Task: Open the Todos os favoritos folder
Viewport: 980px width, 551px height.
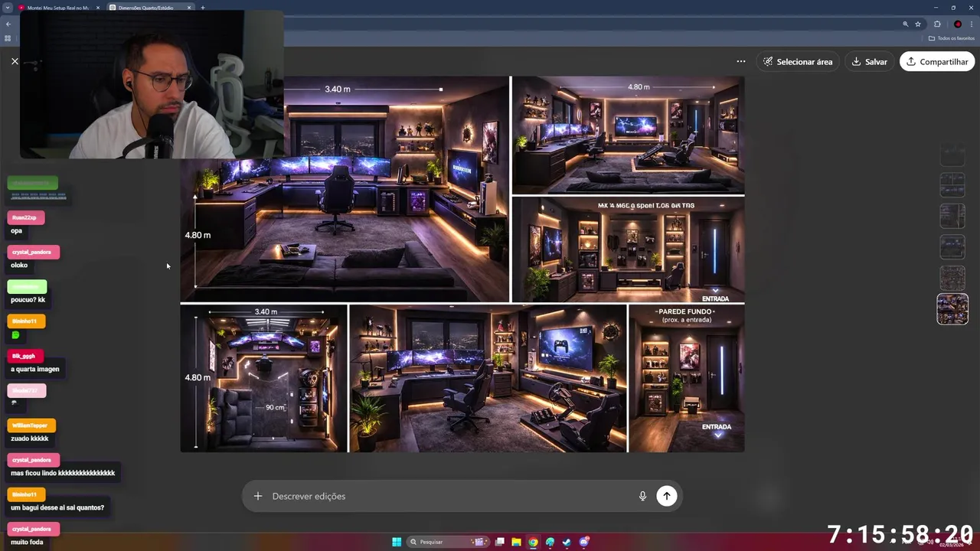Action: [952, 38]
